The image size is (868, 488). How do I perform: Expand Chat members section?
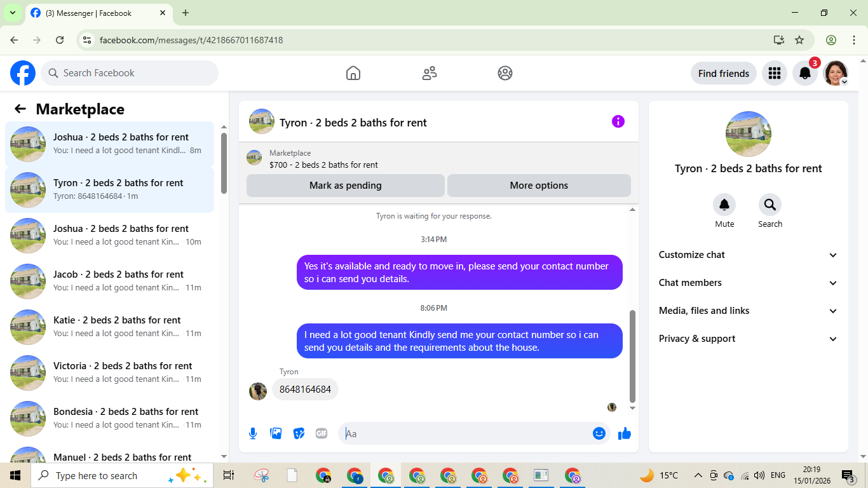pyautogui.click(x=749, y=283)
